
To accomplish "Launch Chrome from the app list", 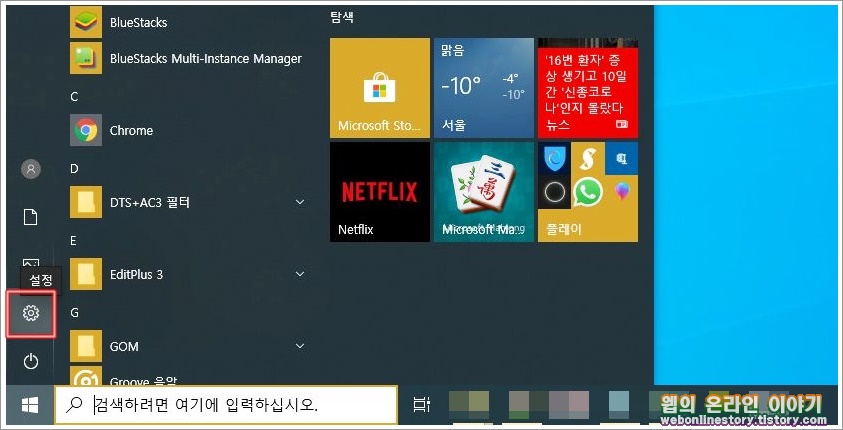I will [188, 130].
